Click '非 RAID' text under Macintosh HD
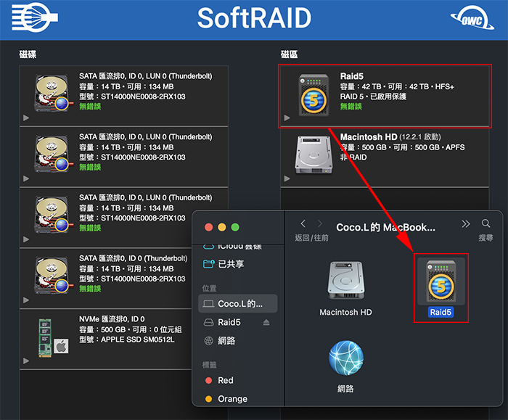 click(x=353, y=157)
